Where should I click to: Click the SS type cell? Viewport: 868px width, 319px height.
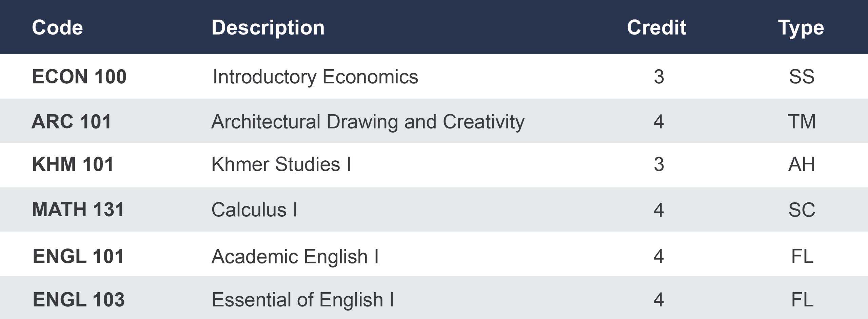tap(802, 77)
